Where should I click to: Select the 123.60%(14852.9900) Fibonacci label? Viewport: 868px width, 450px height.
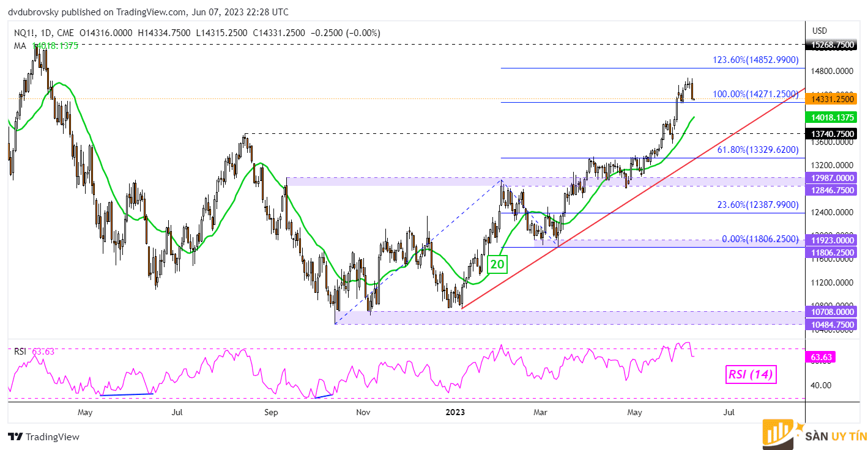755,60
